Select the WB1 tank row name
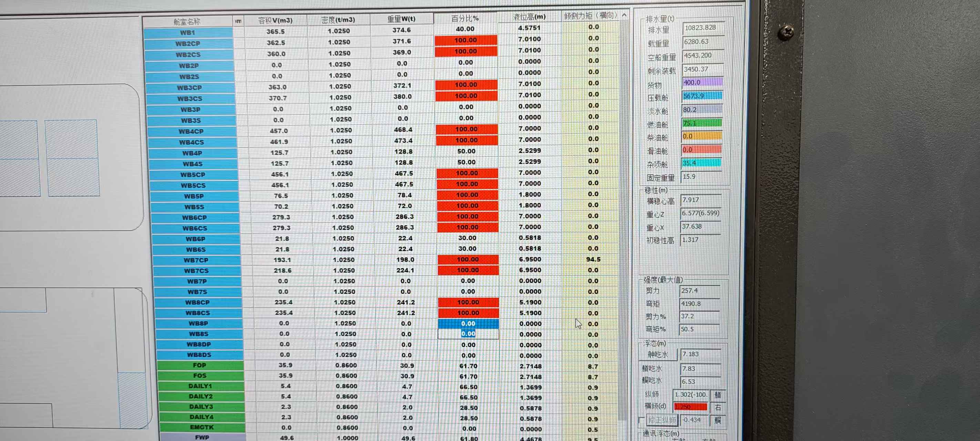The image size is (980, 441). [x=187, y=33]
